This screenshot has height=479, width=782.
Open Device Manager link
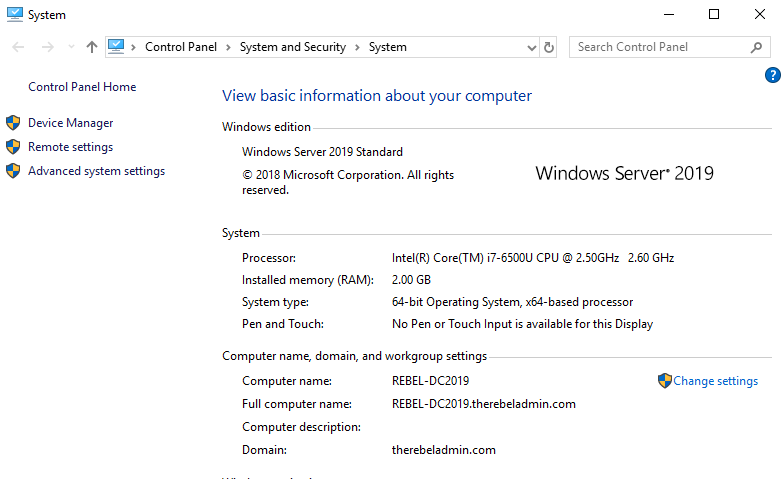(x=70, y=123)
